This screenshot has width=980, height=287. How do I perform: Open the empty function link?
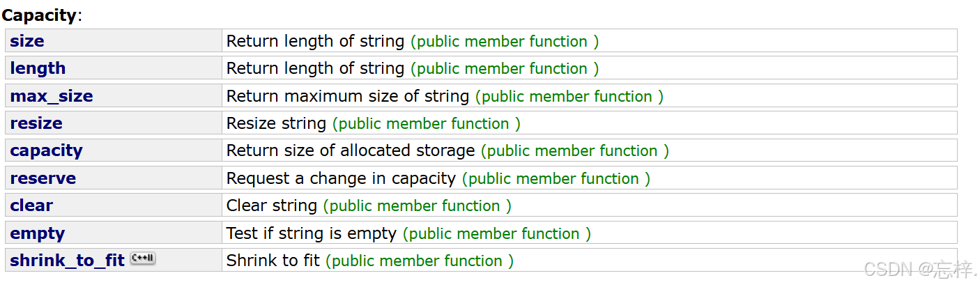[x=38, y=233]
